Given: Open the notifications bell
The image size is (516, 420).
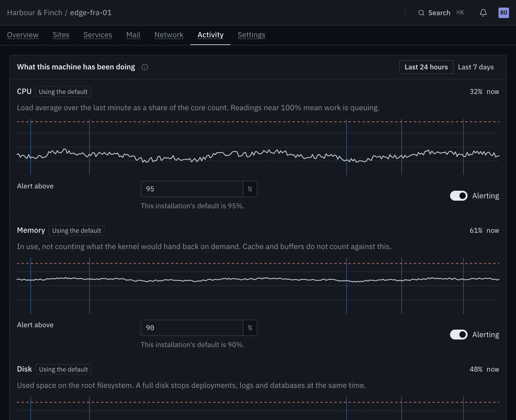Looking at the screenshot, I should click(483, 13).
